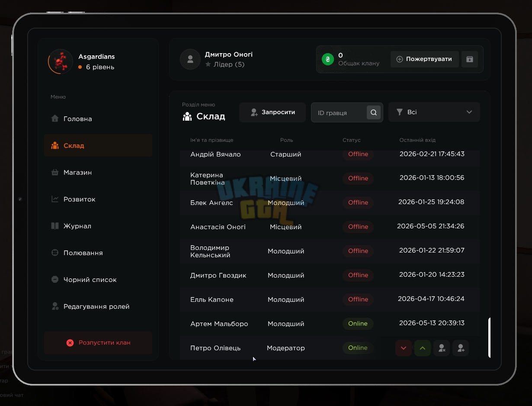Viewport: 532px width, 406px height.
Task: Select member Артем Мальборо
Action: tap(219, 324)
